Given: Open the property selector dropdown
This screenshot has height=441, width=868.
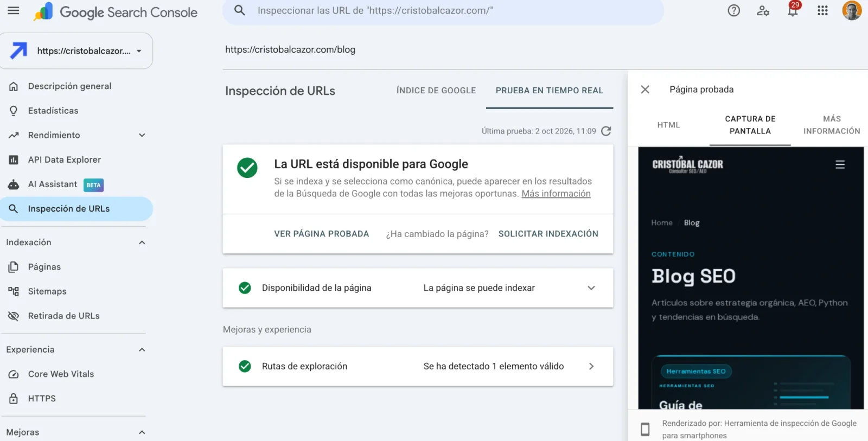Looking at the screenshot, I should 76,50.
